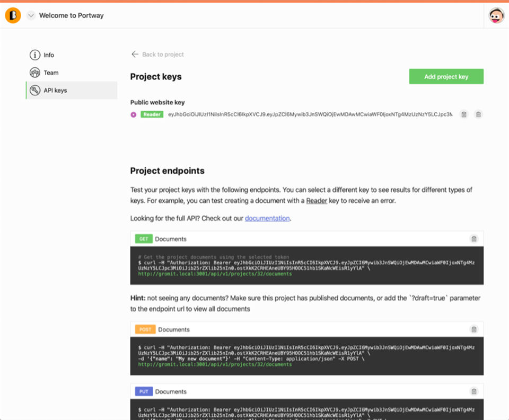Viewport: 509px width, 420px height.
Task: Click the Project keys heading
Action: tap(156, 77)
